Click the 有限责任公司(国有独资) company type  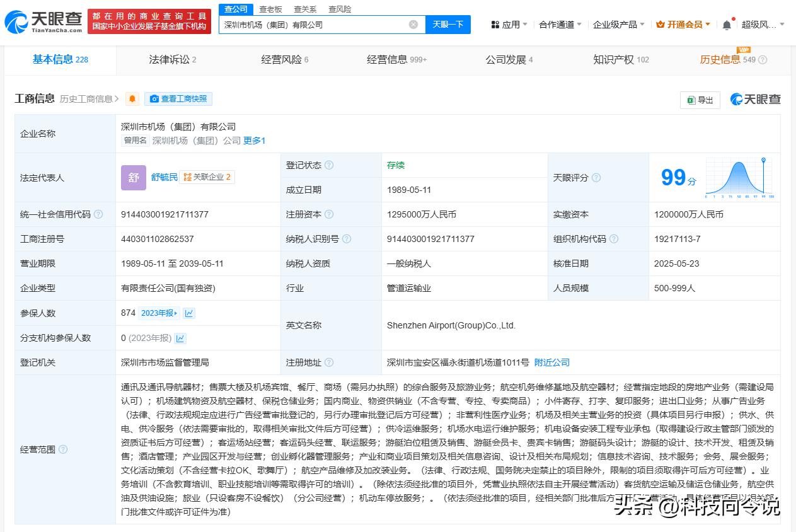pyautogui.click(x=168, y=288)
